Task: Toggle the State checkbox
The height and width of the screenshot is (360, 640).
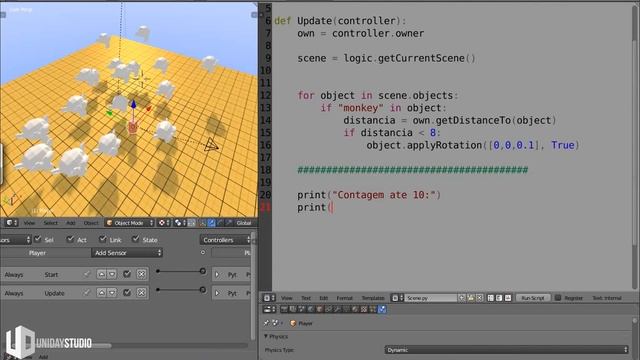Action: coord(136,239)
